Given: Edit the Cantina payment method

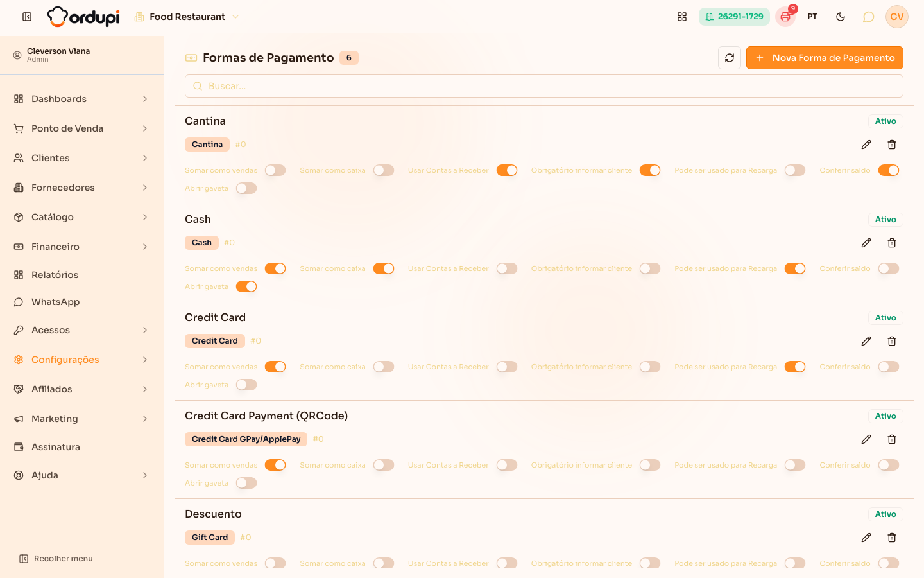Looking at the screenshot, I should 866,144.
